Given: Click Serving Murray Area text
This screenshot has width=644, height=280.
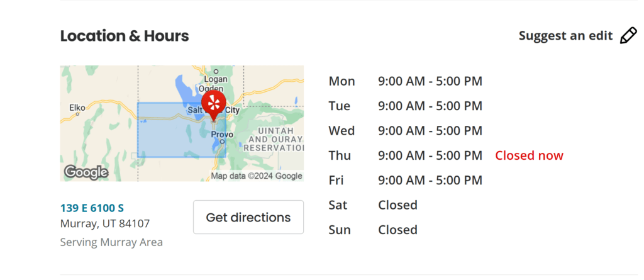Looking at the screenshot, I should (x=111, y=242).
